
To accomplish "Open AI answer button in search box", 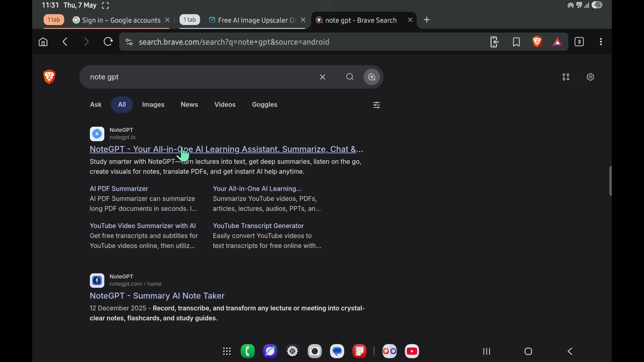I will pyautogui.click(x=372, y=77).
